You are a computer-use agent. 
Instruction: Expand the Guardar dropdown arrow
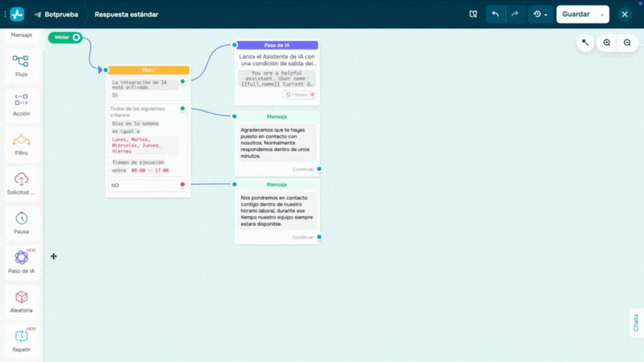[x=602, y=14]
